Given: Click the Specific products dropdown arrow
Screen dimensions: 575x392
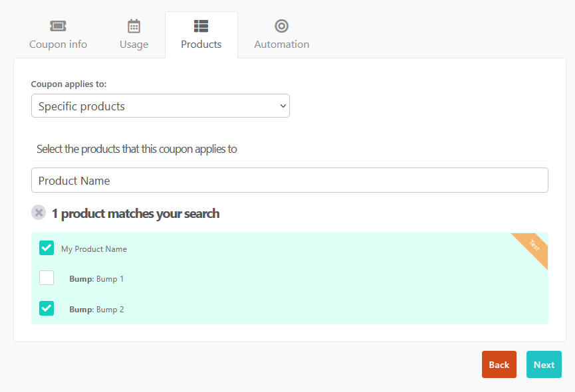Looking at the screenshot, I should (283, 106).
